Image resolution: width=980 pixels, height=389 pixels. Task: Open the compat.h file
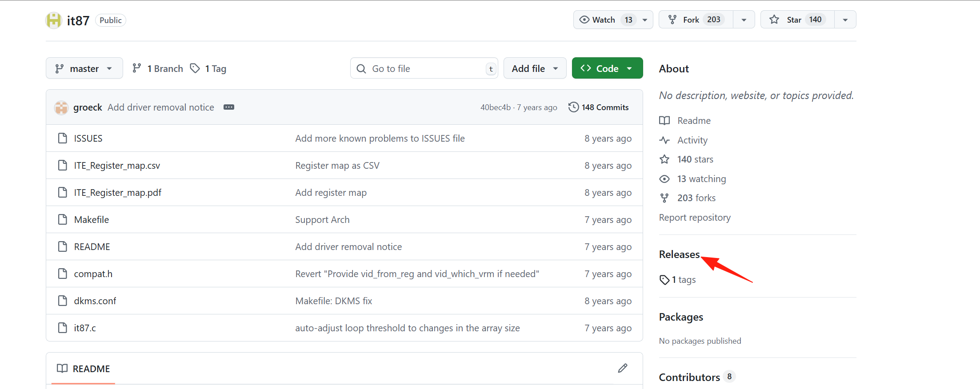coord(93,274)
